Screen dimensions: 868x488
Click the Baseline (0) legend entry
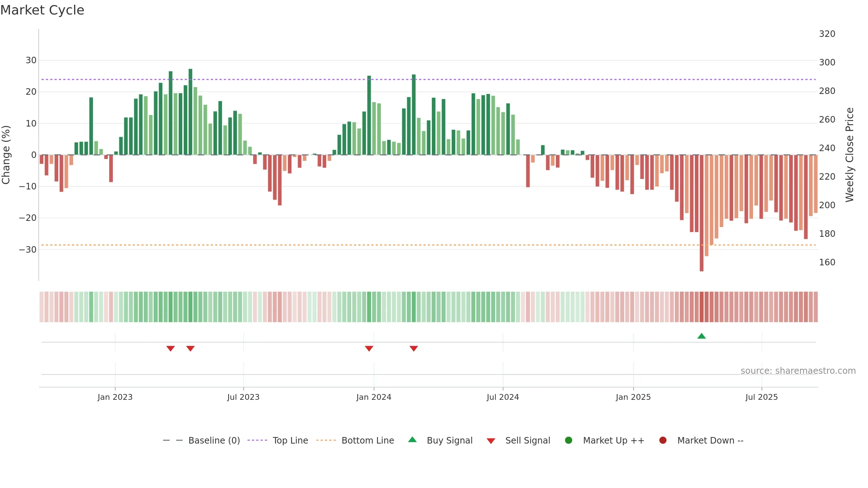(201, 440)
